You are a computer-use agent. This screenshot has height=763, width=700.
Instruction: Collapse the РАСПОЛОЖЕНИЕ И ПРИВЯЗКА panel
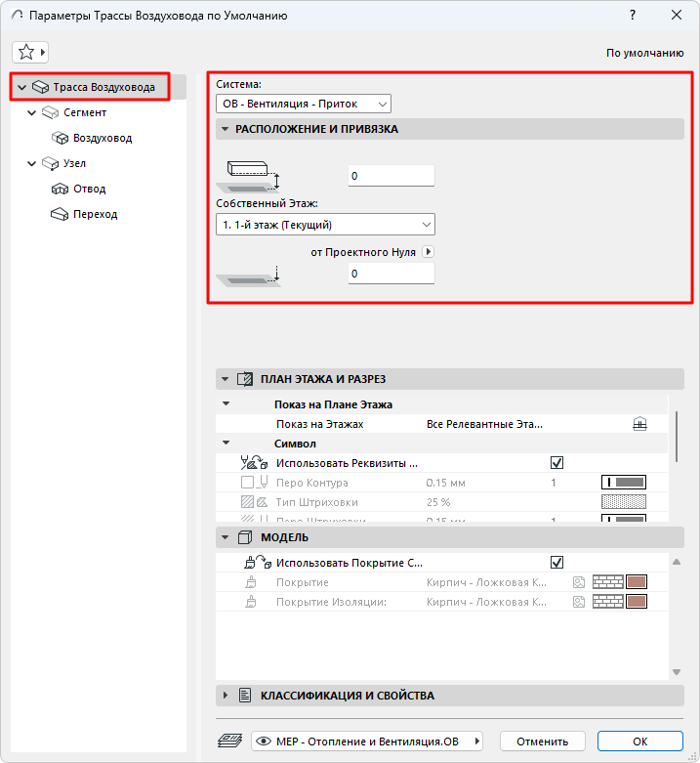226,129
